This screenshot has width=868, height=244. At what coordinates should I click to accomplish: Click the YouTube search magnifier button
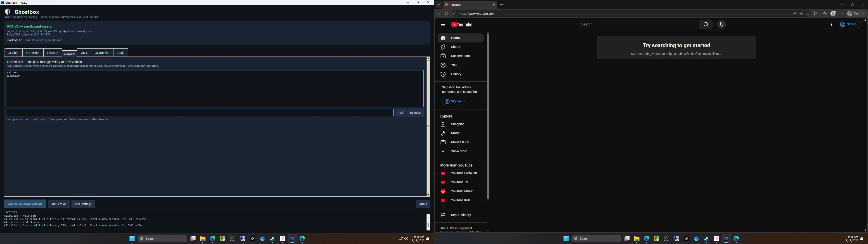coord(705,24)
